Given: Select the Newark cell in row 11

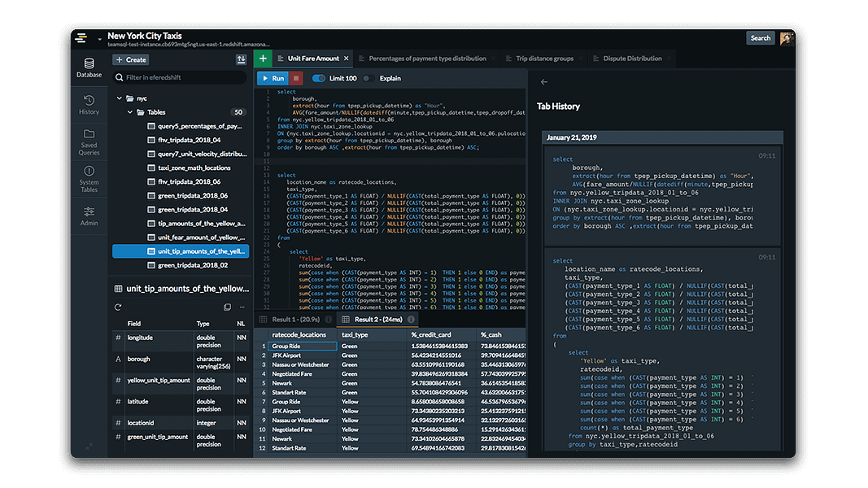Looking at the screenshot, I should coord(303,438).
